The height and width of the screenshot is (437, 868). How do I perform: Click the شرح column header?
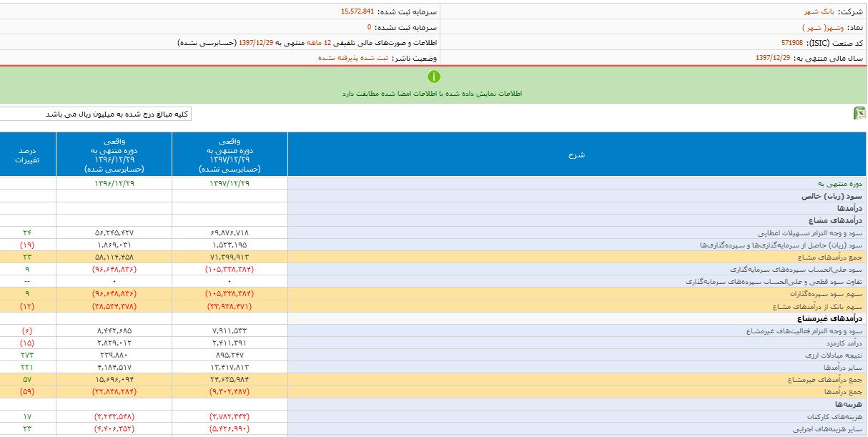coord(577,154)
